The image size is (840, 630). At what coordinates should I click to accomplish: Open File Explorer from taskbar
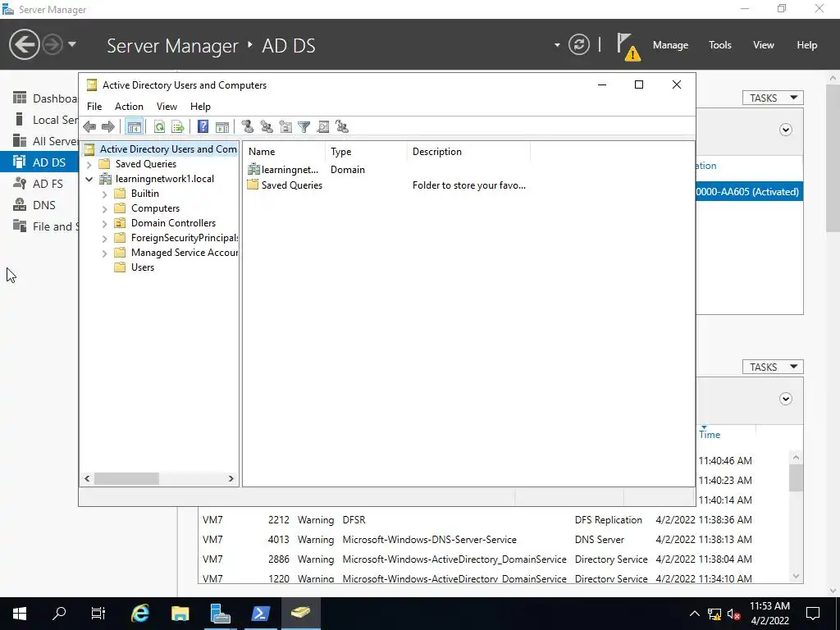pyautogui.click(x=180, y=614)
